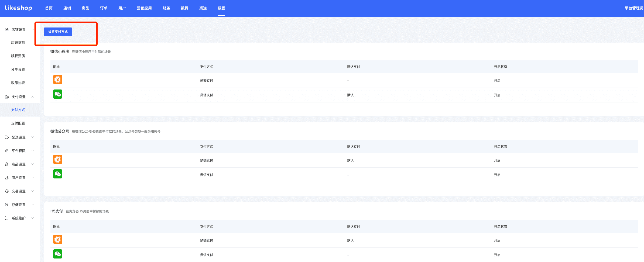Click 系统维护 label in sidebar
Screen dimensions: 644x262
pos(19,218)
